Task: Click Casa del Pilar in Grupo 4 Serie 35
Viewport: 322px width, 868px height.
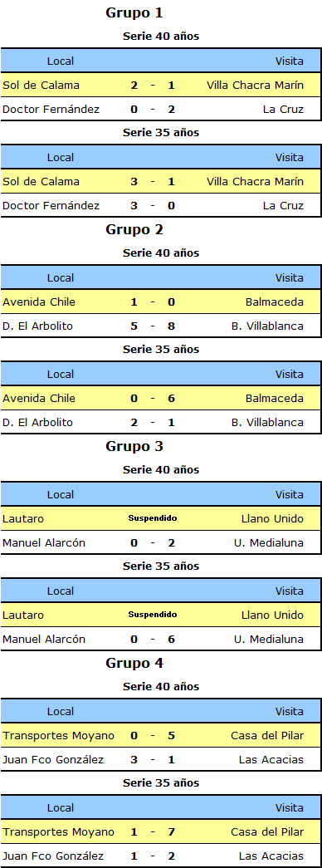Action: [267, 832]
